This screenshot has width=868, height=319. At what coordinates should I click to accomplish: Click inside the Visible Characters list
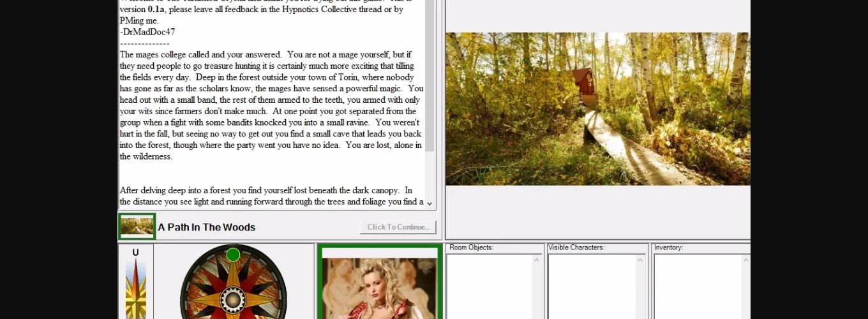tap(592, 286)
